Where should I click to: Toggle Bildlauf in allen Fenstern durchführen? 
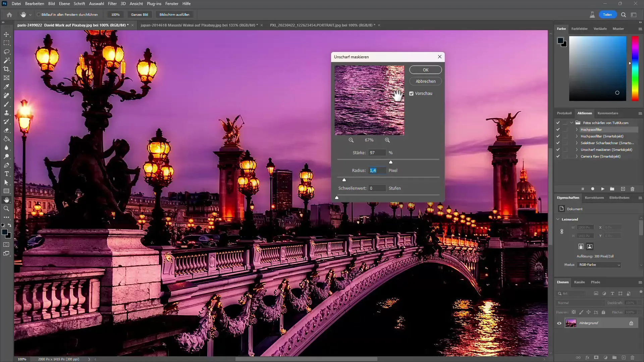[39, 15]
